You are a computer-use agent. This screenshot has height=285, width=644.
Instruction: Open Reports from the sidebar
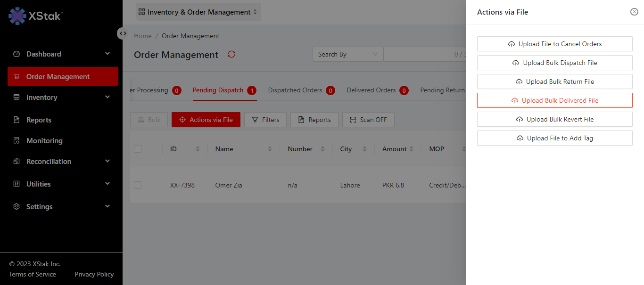click(39, 120)
